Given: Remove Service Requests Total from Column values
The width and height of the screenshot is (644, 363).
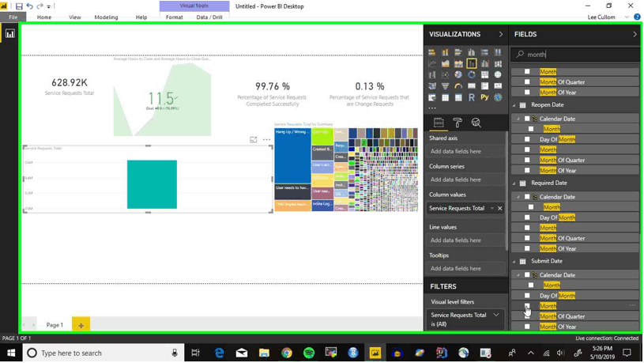Looking at the screenshot, I should point(500,209).
